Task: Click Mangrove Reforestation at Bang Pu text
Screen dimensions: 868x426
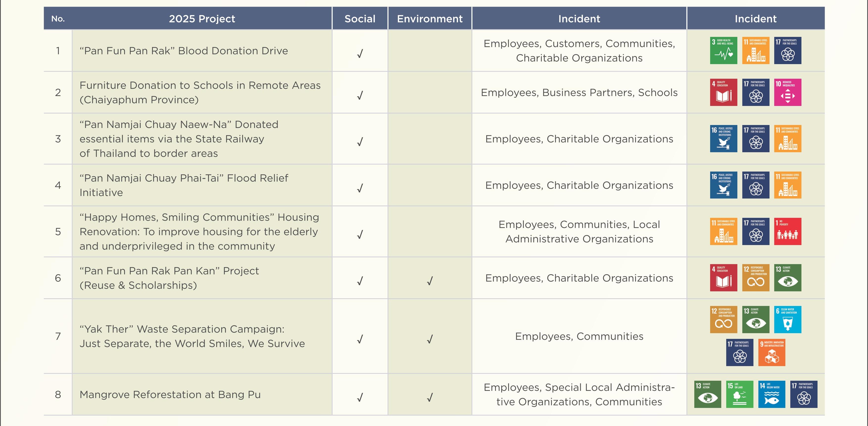Action: [170, 395]
